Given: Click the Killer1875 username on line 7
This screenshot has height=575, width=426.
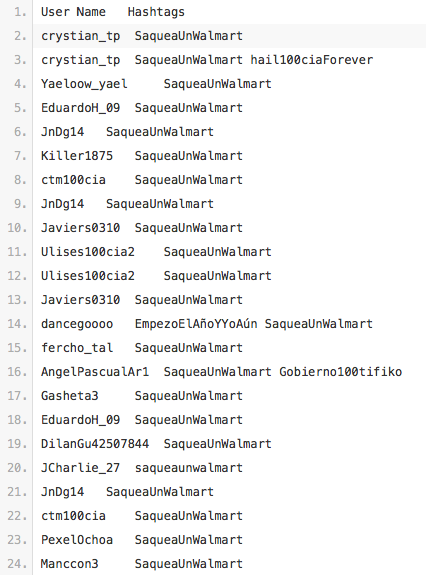Looking at the screenshot, I should tap(77, 156).
